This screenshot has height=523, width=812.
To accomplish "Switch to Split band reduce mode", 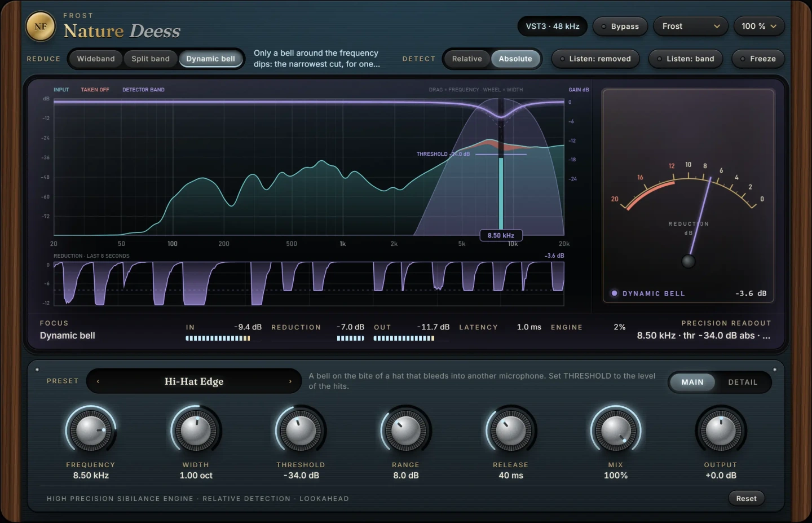I will 151,59.
